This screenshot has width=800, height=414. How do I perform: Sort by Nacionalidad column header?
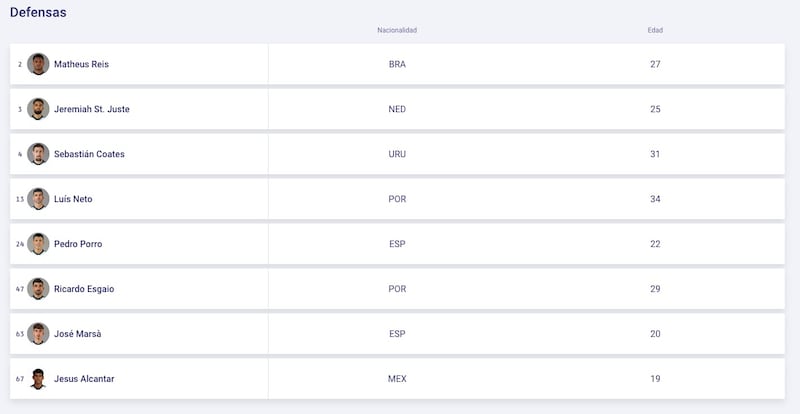point(397,30)
